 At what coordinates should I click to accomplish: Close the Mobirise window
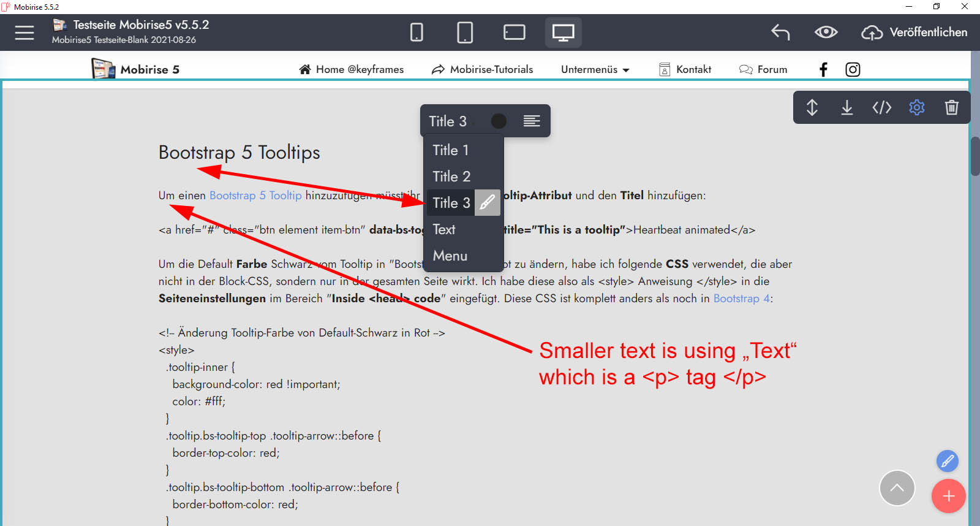(965, 7)
